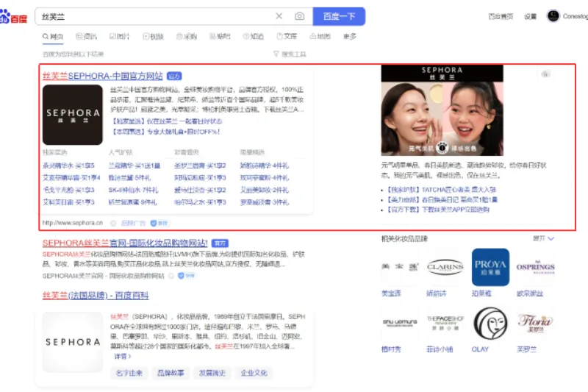Click shield badge under second result
This screenshot has height=392, width=588.
tap(187, 276)
